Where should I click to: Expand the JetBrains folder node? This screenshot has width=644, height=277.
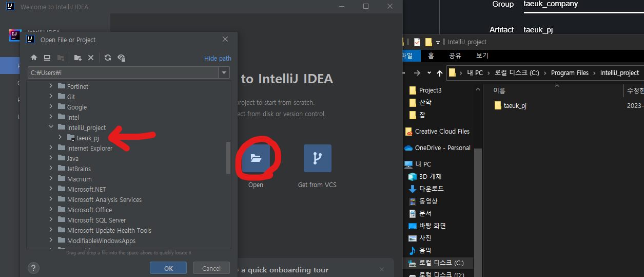pyautogui.click(x=51, y=168)
